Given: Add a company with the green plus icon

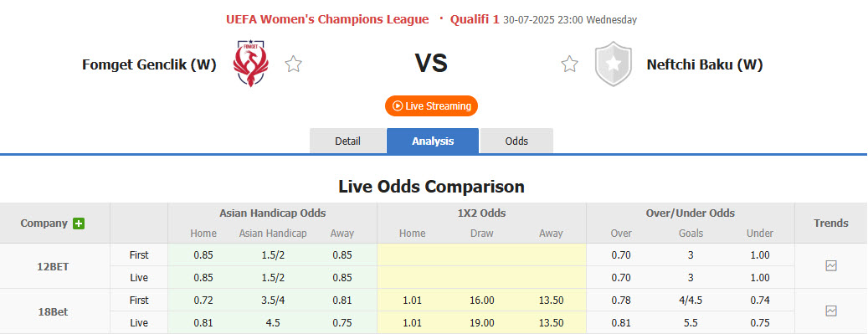Looking at the screenshot, I should click(79, 224).
